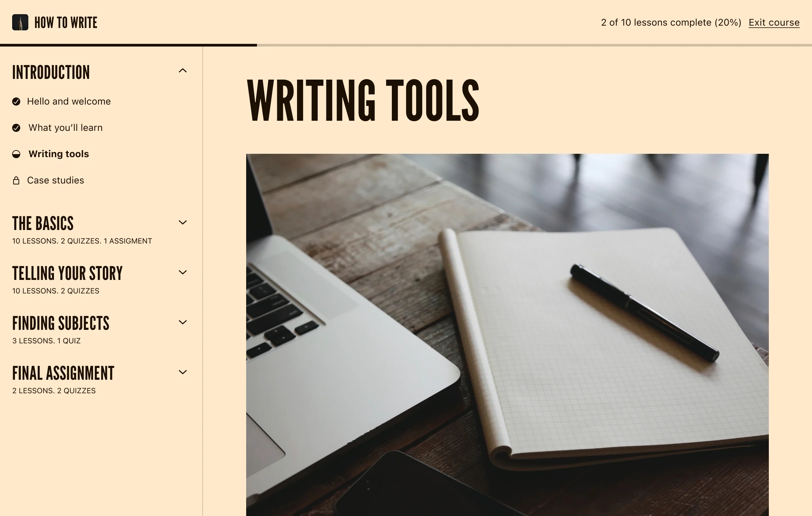Viewport: 812px width, 516px height.
Task: Click the 'Writing tools' lesson title link
Action: pos(59,154)
